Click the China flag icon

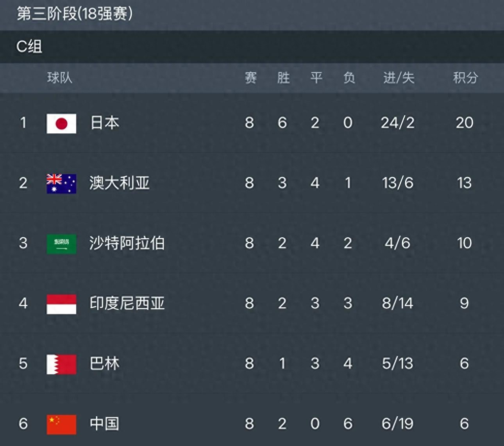(x=61, y=425)
